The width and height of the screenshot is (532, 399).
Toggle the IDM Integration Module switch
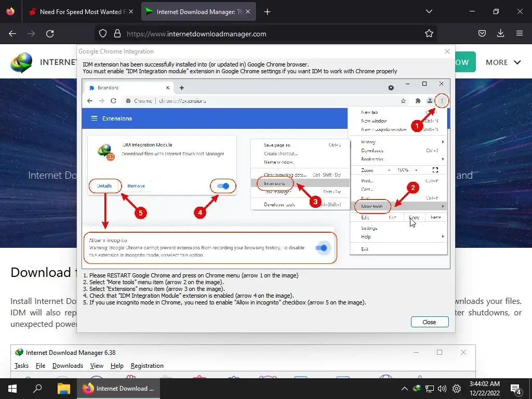point(223,186)
